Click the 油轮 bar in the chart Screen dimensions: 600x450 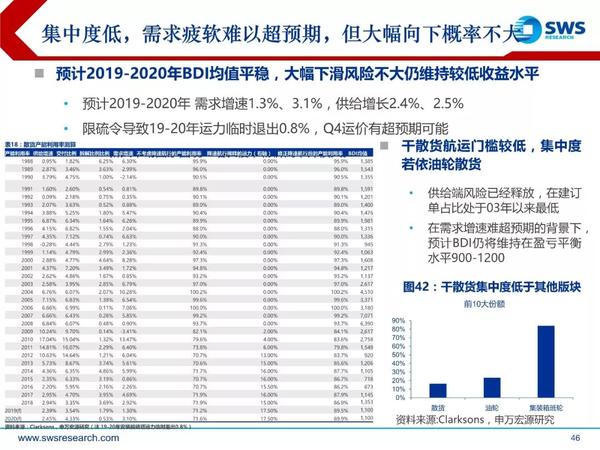click(492, 388)
